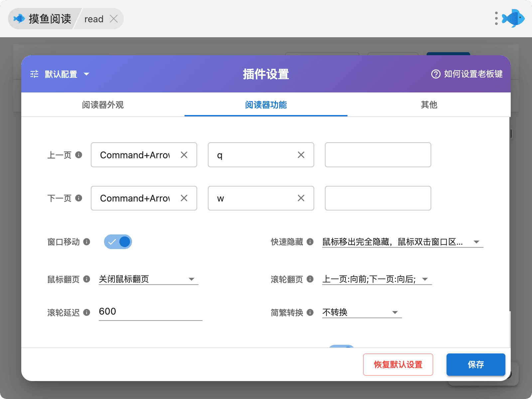Viewport: 532px width, 399px height.
Task: Click the info icon beside 滚轮延迟
Action: (87, 312)
